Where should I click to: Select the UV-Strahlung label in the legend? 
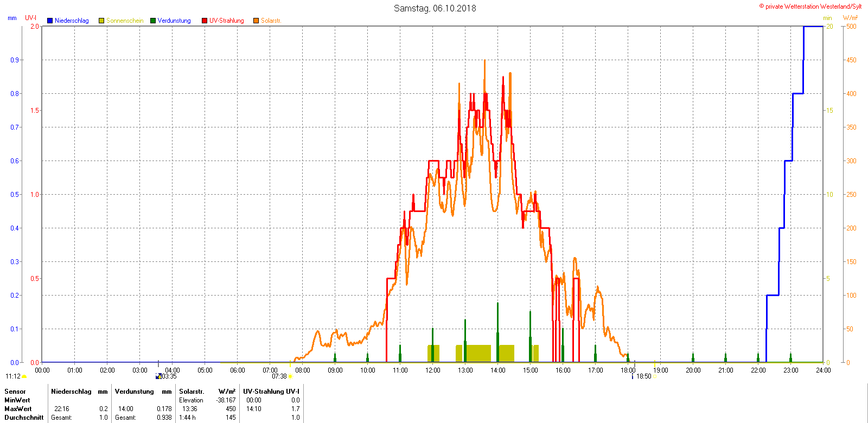[227, 21]
